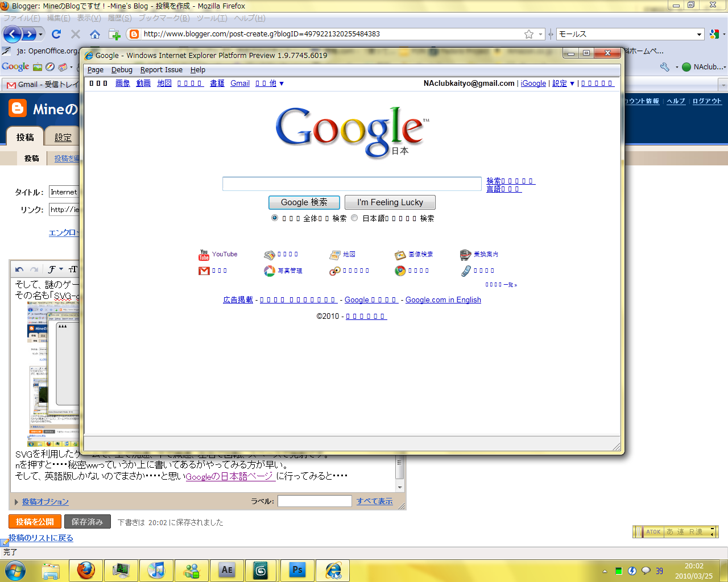Viewport: 728px width, 582px height.
Task: Click the ラベル input field in Blogger
Action: [x=315, y=501]
